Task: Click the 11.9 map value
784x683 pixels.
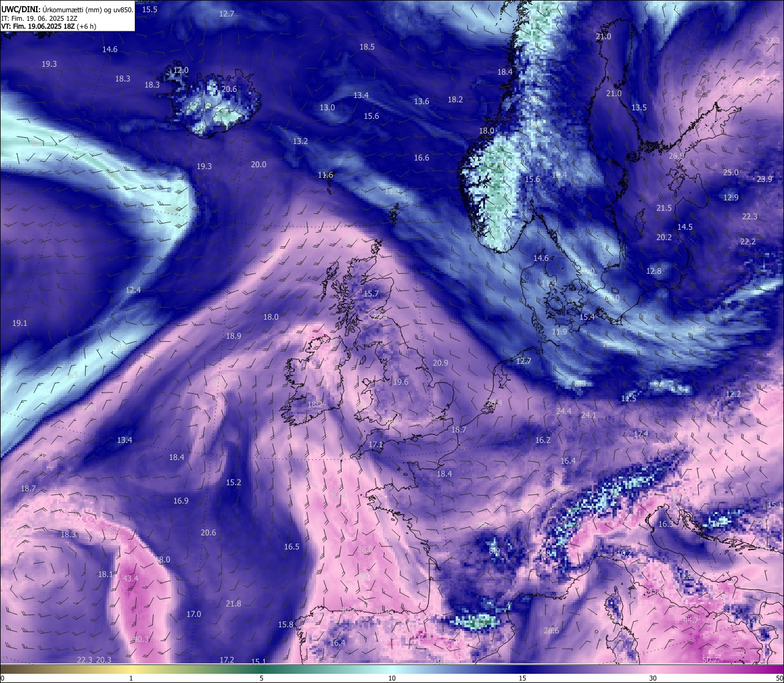Action: pyautogui.click(x=559, y=331)
